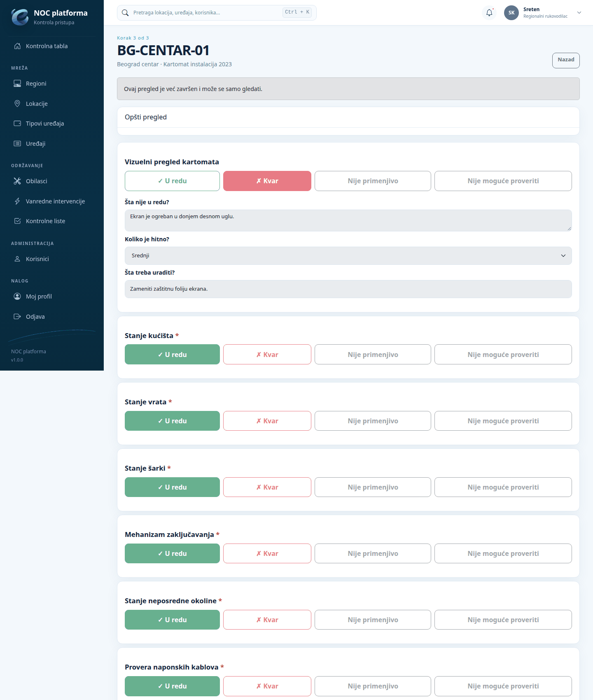Click the Regioni monitor icon
Screen dimensions: 593x700
tap(17, 84)
